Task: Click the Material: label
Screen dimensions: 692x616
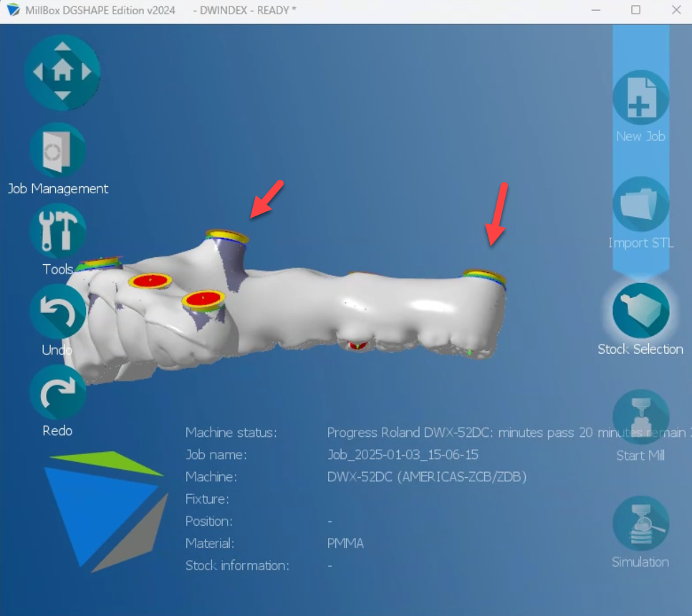Action: (210, 543)
